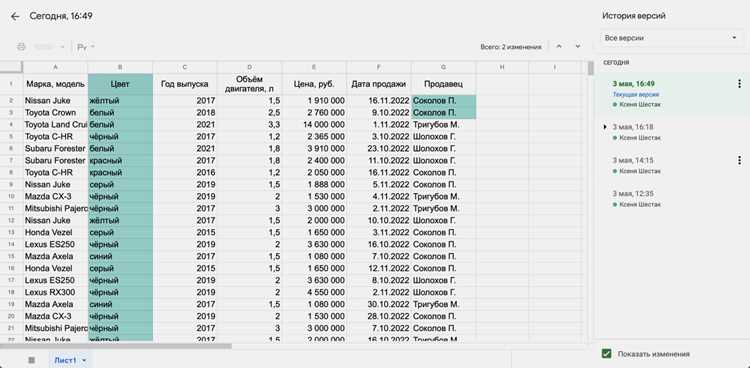
Task: Click the back arrow to exit version history
Action: point(15,16)
